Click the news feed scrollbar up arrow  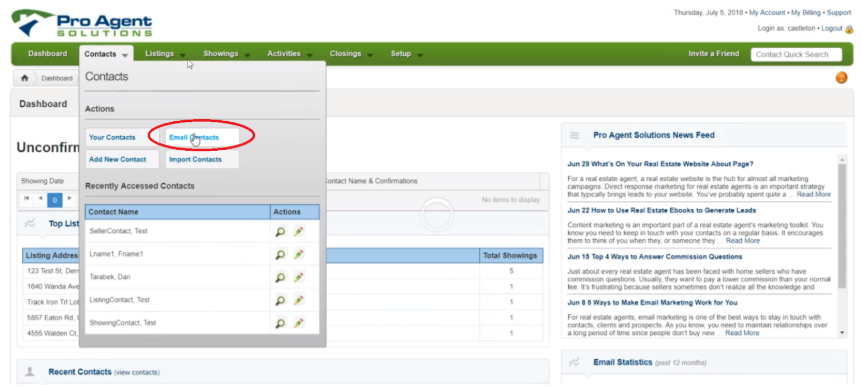(x=842, y=159)
